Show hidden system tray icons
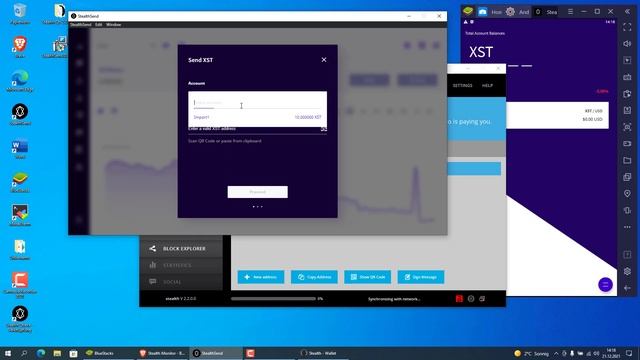The width and height of the screenshot is (640, 360). click(x=556, y=353)
